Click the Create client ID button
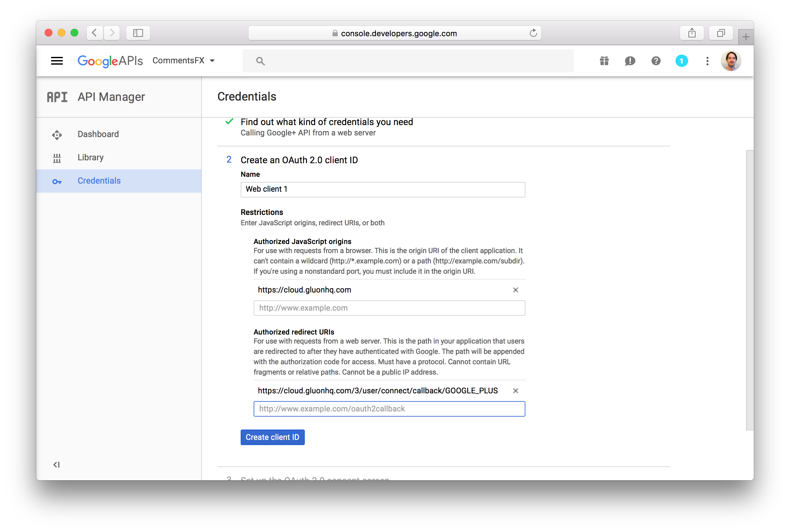Image resolution: width=790 pixels, height=532 pixels. pos(272,437)
